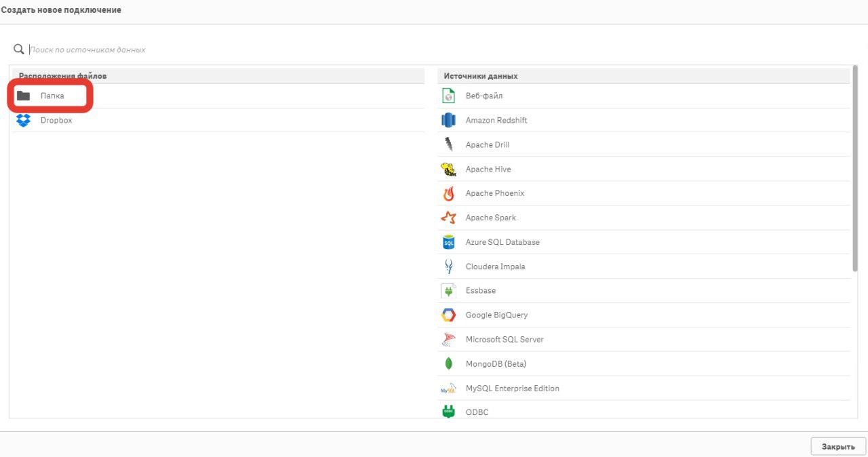Viewport: 868px width, 457px height.
Task: Click the Azure SQL Database icon
Action: click(448, 242)
